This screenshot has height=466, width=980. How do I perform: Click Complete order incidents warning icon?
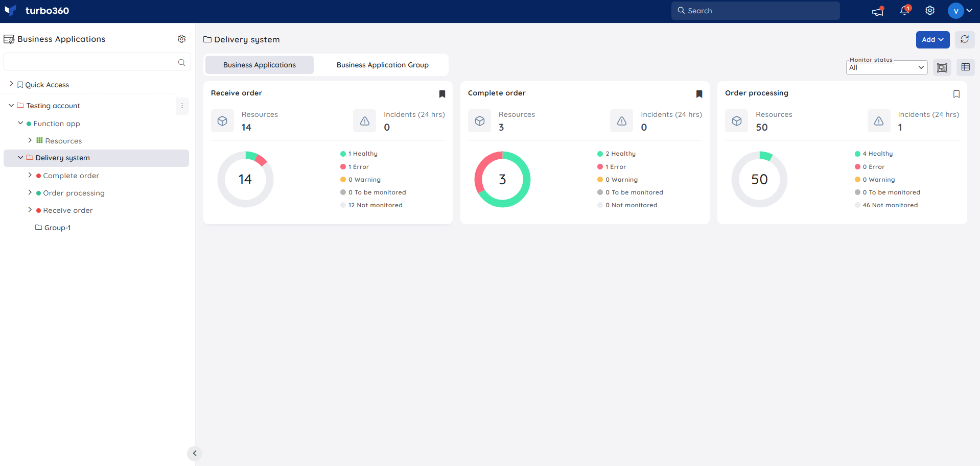pos(622,121)
